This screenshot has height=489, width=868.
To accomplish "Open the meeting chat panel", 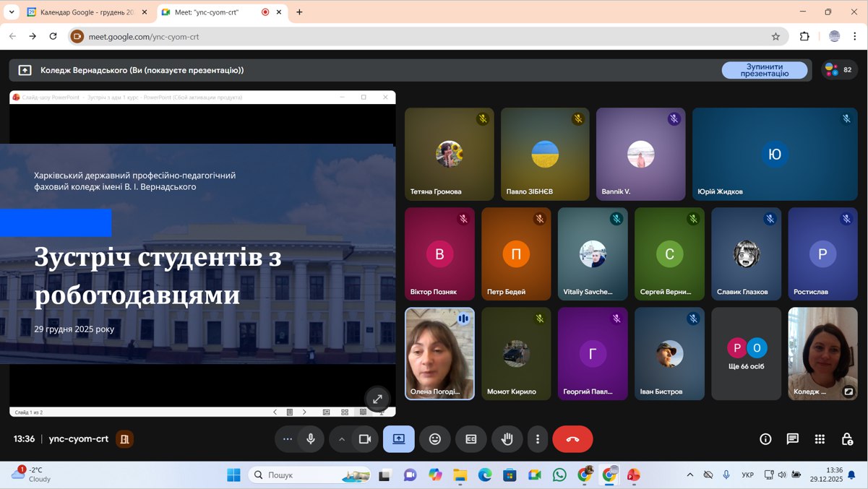I will (x=792, y=439).
